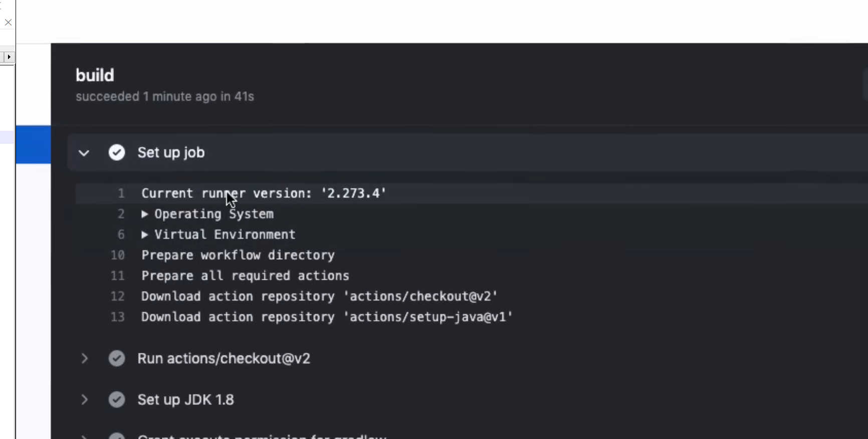Select log line number 12

(x=117, y=296)
